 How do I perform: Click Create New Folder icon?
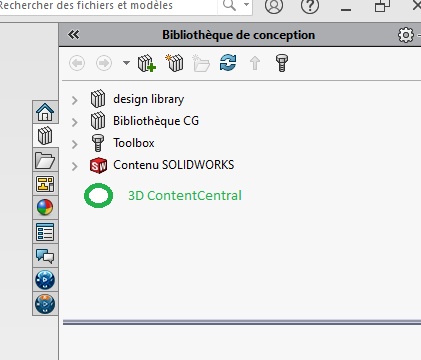pyautogui.click(x=201, y=63)
